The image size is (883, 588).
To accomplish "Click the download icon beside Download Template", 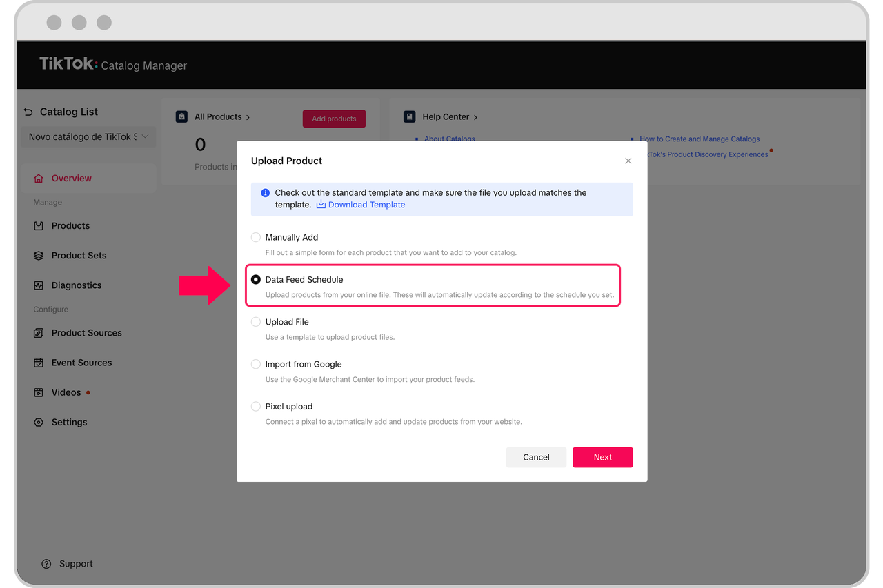I will coord(321,205).
